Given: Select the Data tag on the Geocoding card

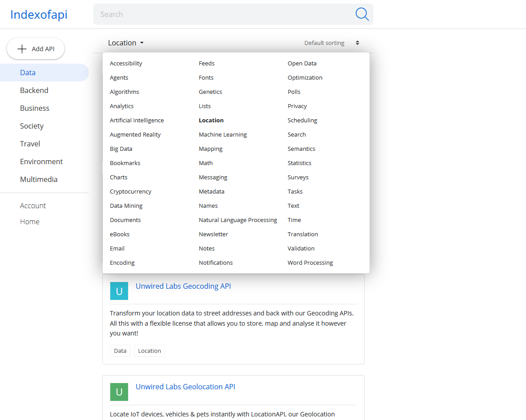Looking at the screenshot, I should (120, 351).
